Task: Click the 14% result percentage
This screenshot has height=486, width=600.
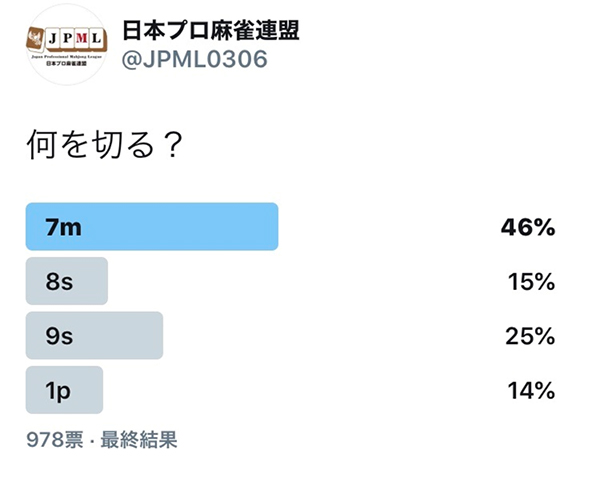Action: (531, 391)
